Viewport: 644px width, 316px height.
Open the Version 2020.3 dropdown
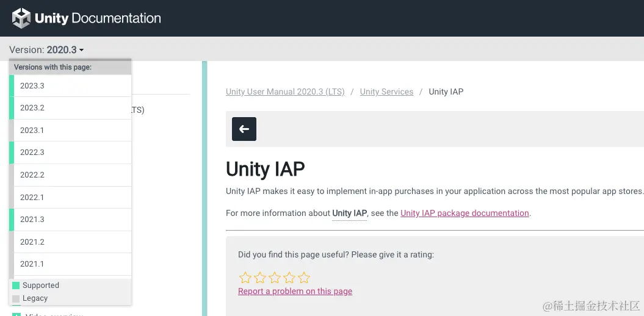coord(47,49)
